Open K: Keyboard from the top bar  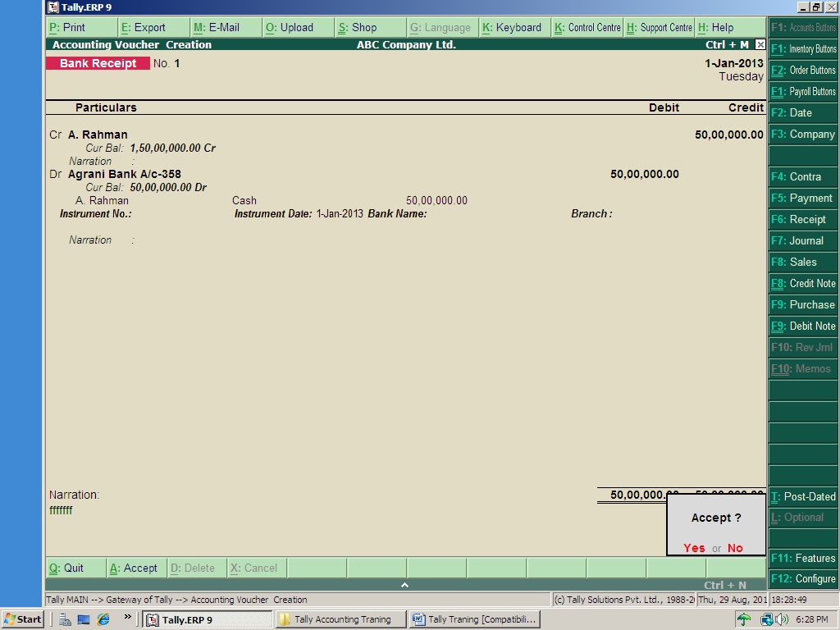pos(513,27)
